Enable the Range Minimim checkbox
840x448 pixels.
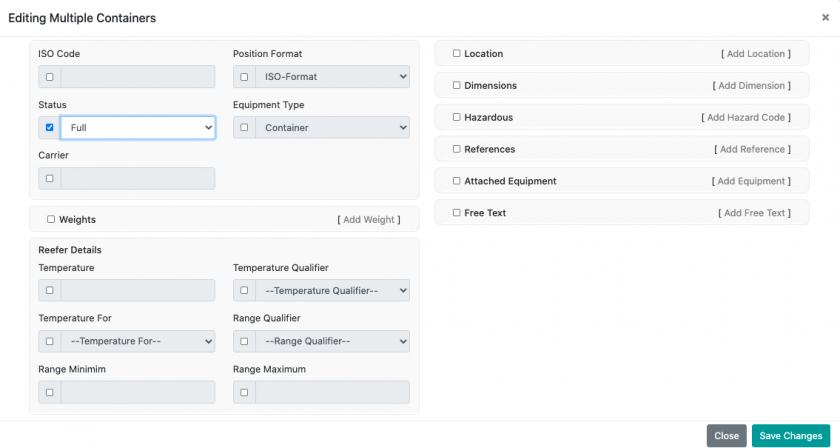50,392
